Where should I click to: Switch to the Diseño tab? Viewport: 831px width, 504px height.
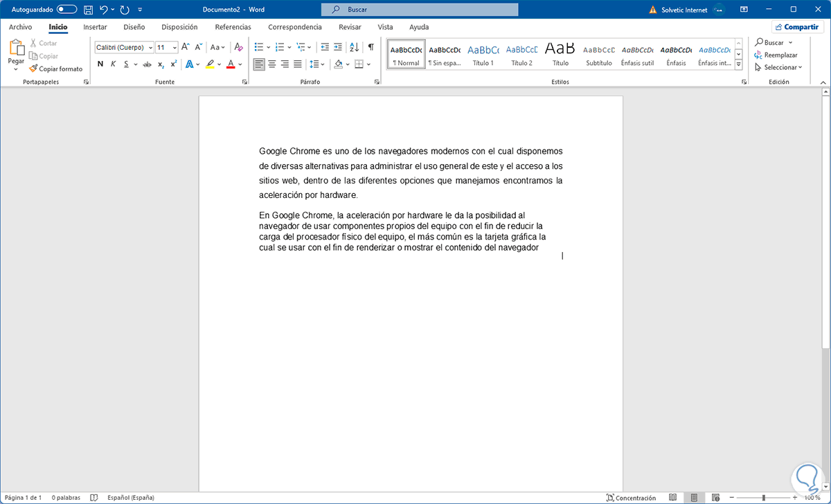134,27
